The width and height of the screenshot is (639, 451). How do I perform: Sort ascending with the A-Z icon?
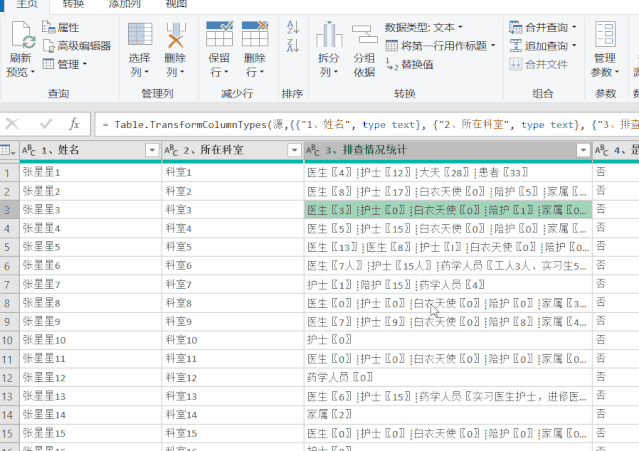tap(293, 27)
